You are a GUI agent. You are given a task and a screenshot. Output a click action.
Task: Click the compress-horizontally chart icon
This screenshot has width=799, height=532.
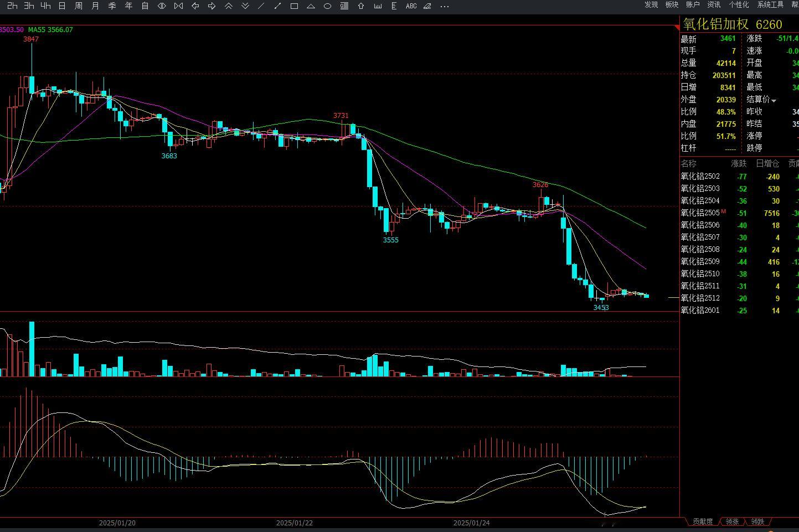click(178, 6)
